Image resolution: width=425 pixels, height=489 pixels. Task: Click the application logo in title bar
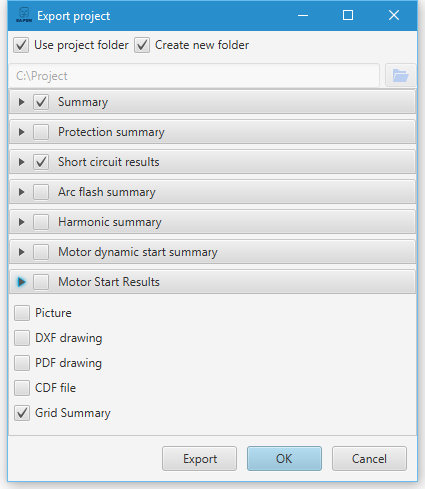point(24,15)
